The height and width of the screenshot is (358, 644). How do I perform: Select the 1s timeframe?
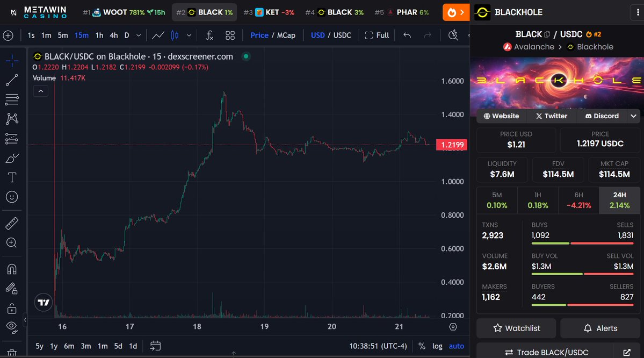[31, 36]
